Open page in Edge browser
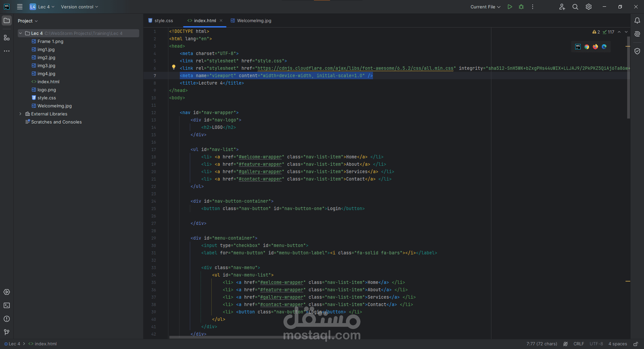The image size is (644, 349). pos(604,47)
